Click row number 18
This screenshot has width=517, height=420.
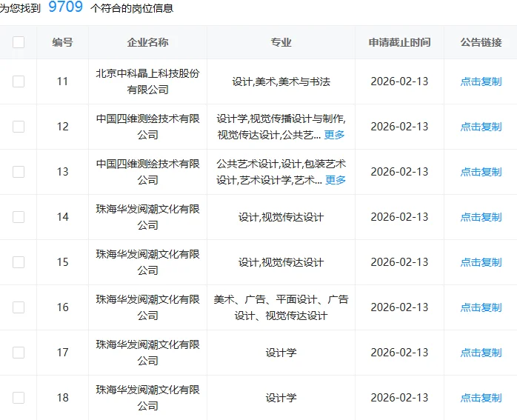(x=62, y=398)
